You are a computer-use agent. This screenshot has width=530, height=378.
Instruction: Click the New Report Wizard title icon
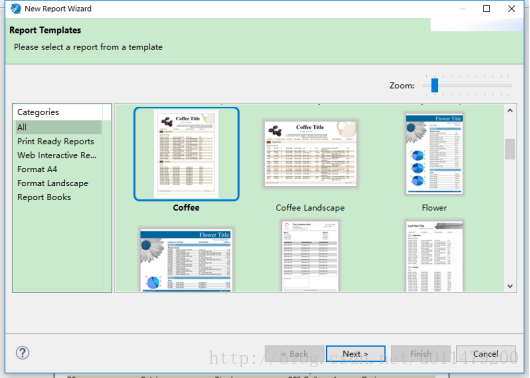(x=16, y=8)
